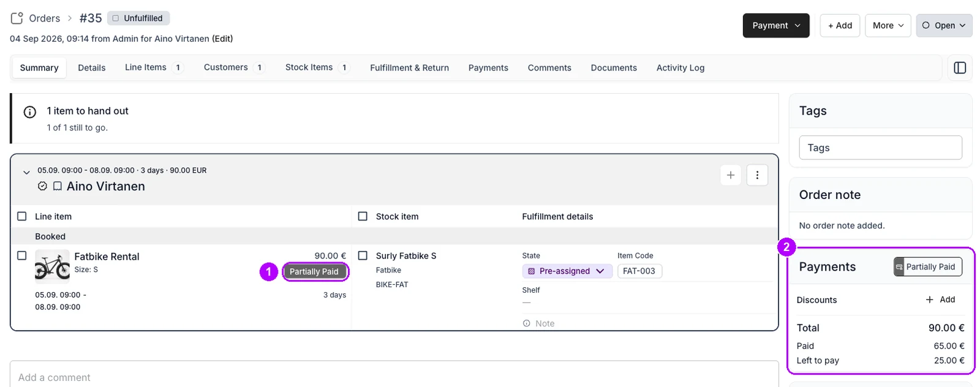Click the verified badge icon beside Aino Virtanen
This screenshot has height=387, width=980.
tap(42, 186)
